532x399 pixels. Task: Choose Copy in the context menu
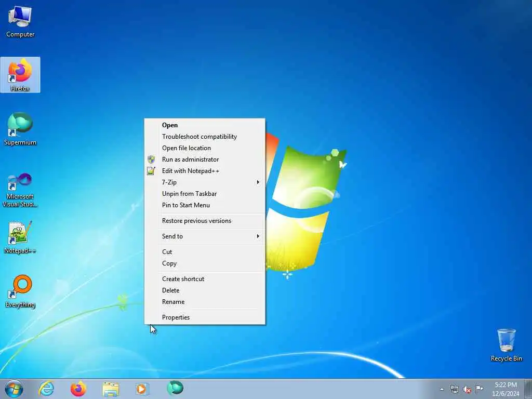205,263
